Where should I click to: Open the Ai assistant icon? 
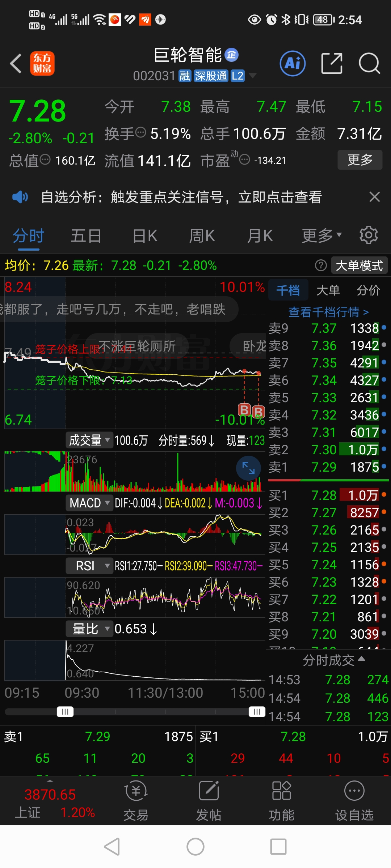[x=293, y=63]
